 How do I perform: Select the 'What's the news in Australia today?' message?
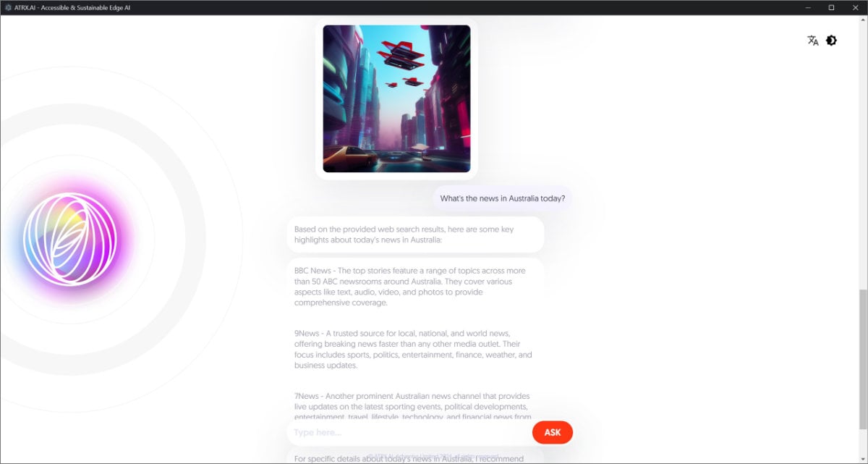click(x=503, y=198)
